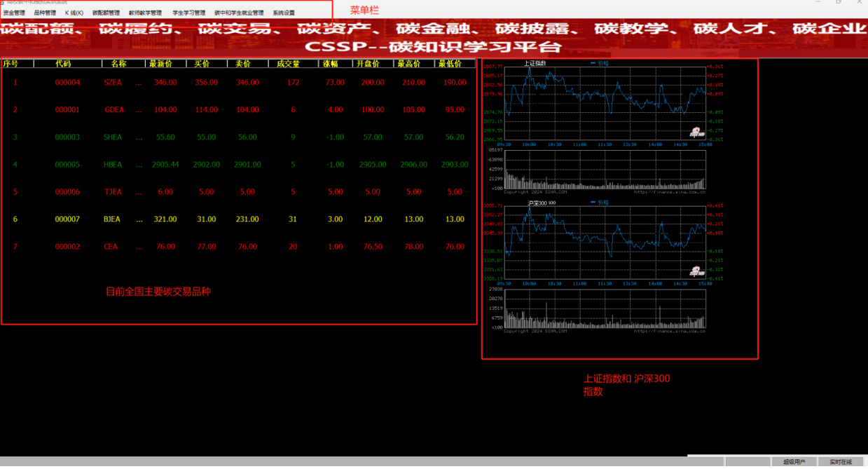868x469 pixels.
Task: Click the 超级用户 status bar panel
Action: (794, 462)
